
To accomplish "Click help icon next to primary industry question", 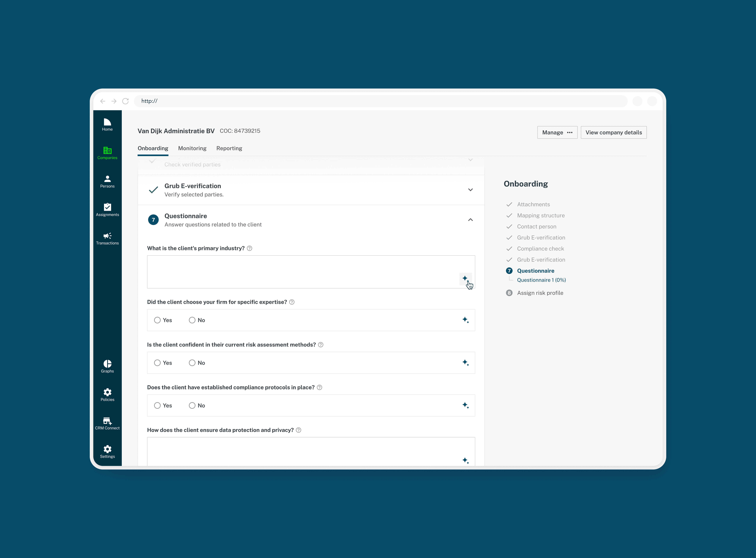I will pos(249,248).
